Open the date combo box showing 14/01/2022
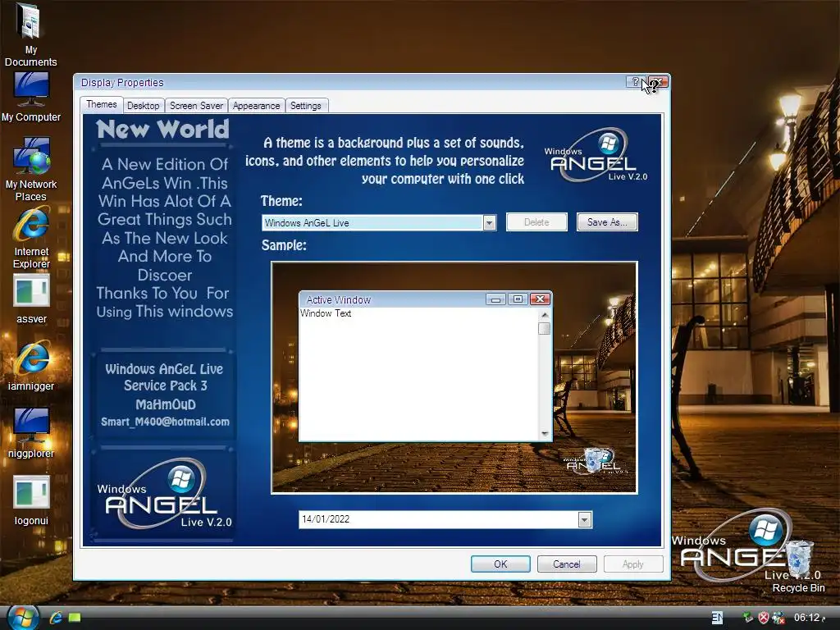840x630 pixels. [445, 519]
